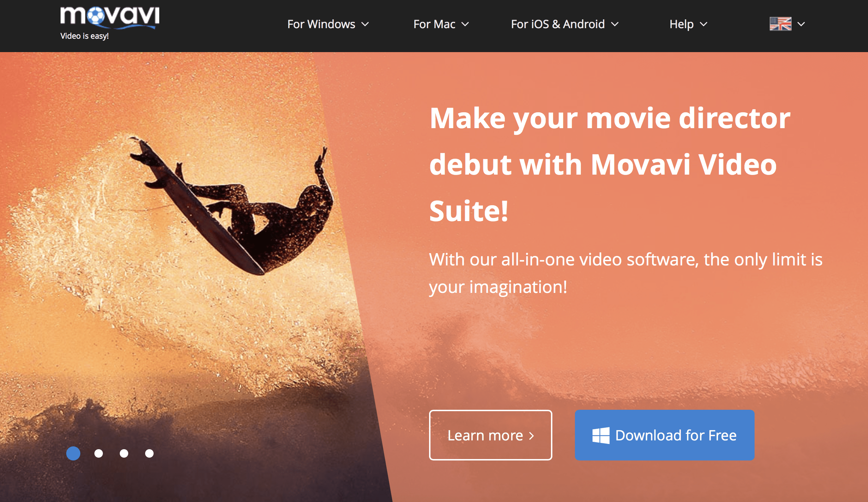Screen dimensions: 868x502
Task: Expand the For Windows dropdown menu
Action: 328,24
